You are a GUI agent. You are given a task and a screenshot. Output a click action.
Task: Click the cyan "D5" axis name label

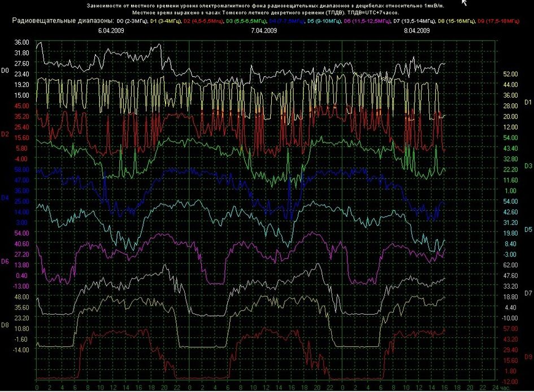tap(528, 230)
